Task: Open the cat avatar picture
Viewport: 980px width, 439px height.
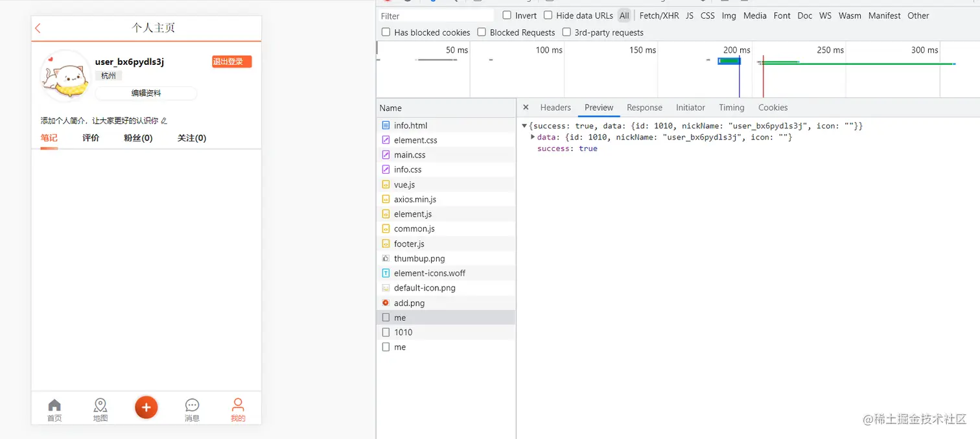Action: 65,76
